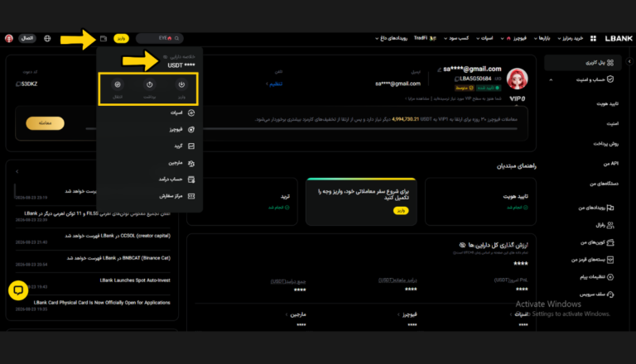Copy the invite code 53DKZ
The image size is (636, 364).
[18, 84]
